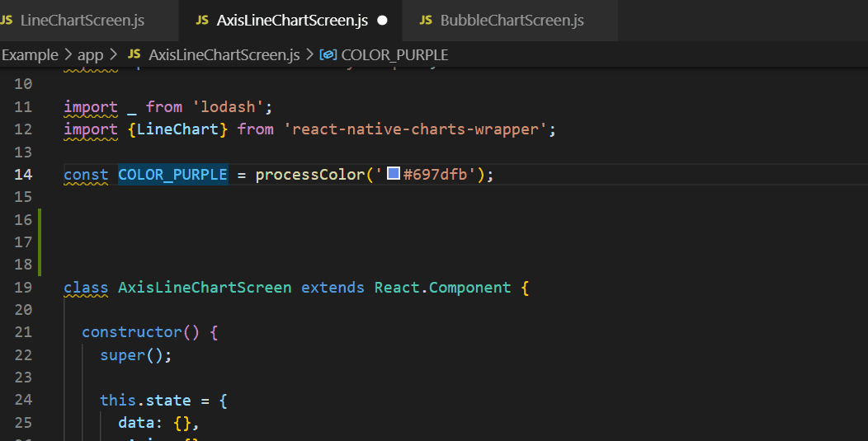
Task: Click the AxisLineChartScreen.js breadcrumb item
Action: (224, 54)
